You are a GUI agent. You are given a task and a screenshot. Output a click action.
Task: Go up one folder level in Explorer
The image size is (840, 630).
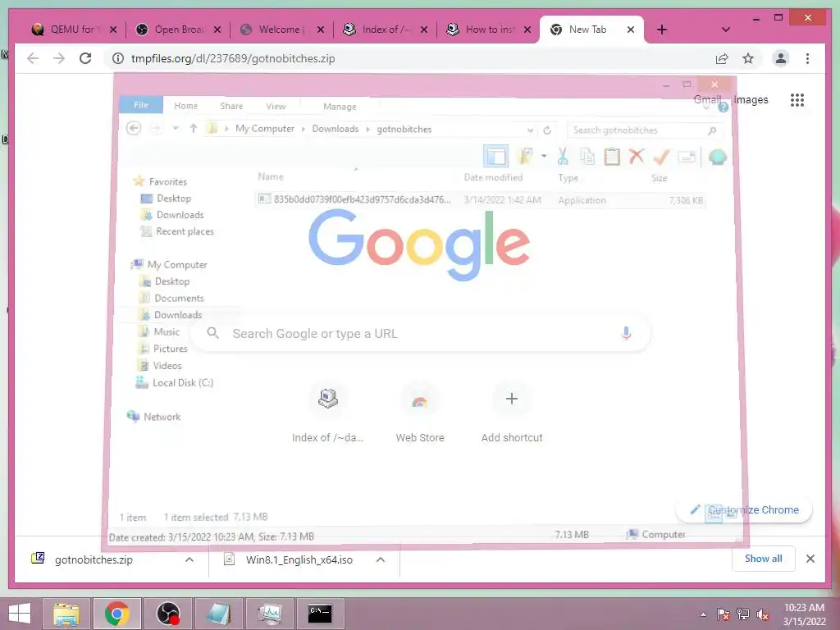pos(194,129)
